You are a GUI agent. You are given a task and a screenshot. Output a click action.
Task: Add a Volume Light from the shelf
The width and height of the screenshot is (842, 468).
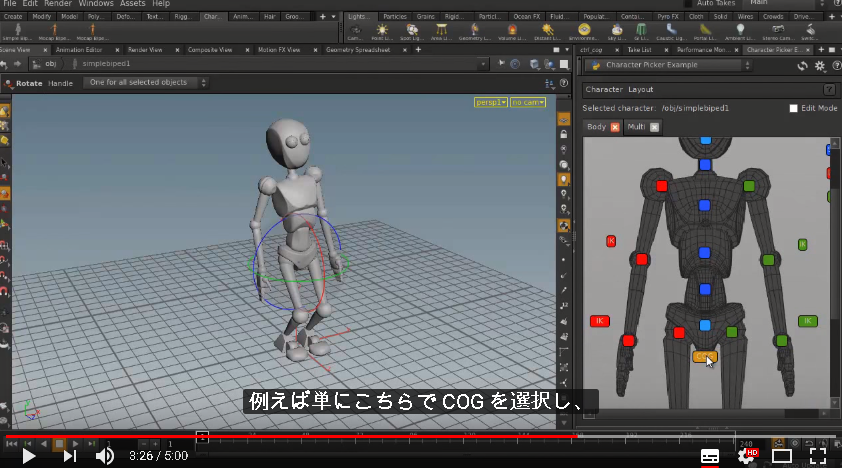[x=512, y=32]
